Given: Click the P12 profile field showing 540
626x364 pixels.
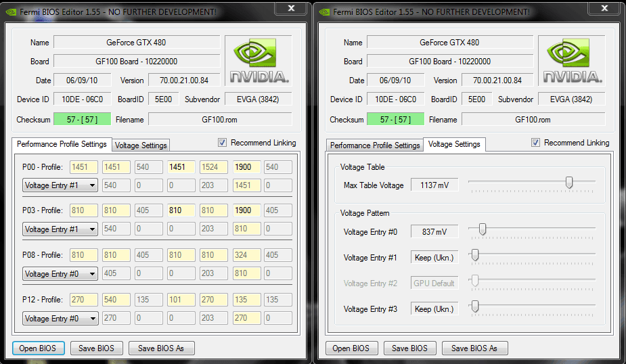Looking at the screenshot, I should click(x=116, y=300).
